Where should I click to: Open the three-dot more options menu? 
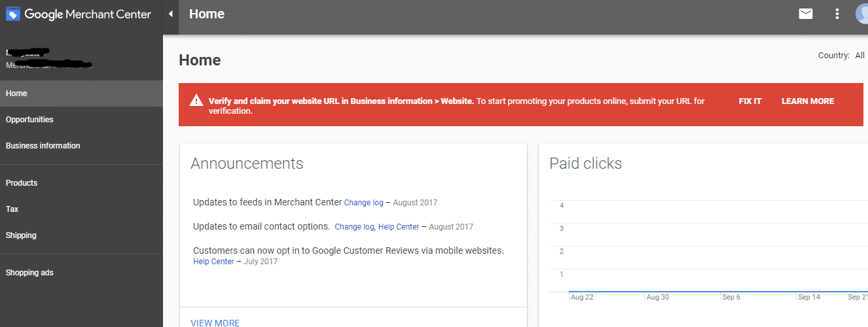pyautogui.click(x=837, y=14)
